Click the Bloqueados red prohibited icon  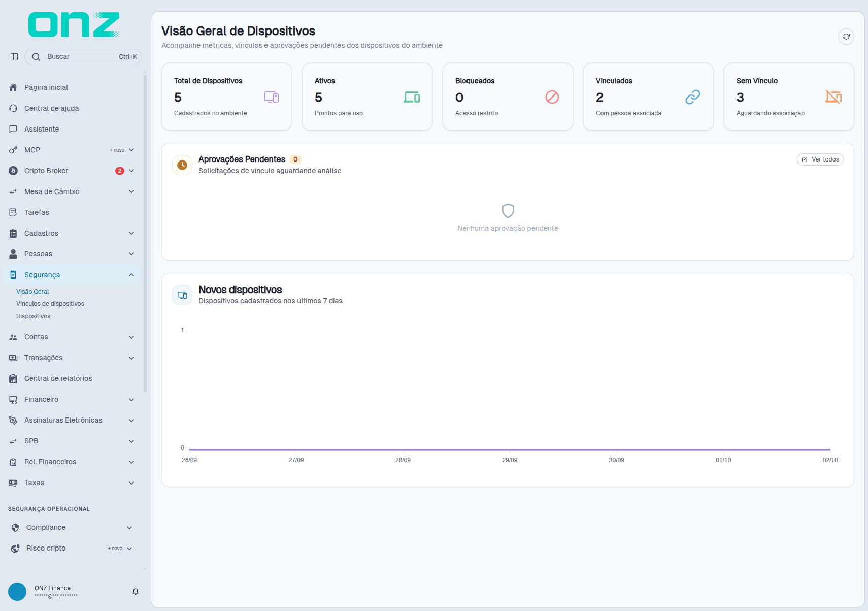(552, 97)
